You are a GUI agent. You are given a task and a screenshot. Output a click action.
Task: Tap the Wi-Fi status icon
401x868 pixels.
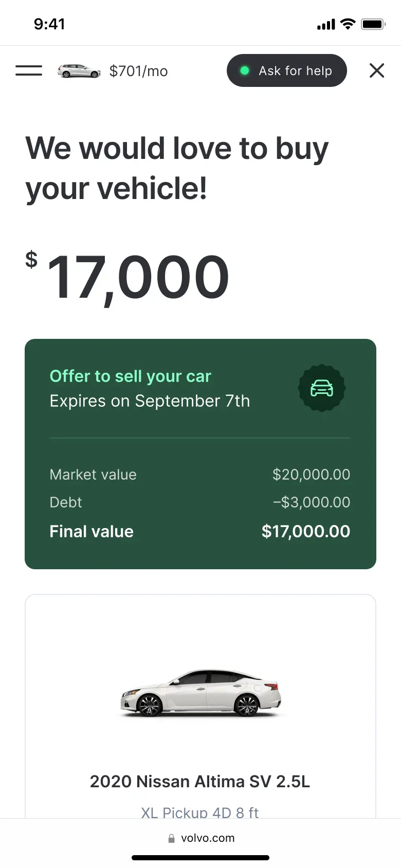pos(348,24)
